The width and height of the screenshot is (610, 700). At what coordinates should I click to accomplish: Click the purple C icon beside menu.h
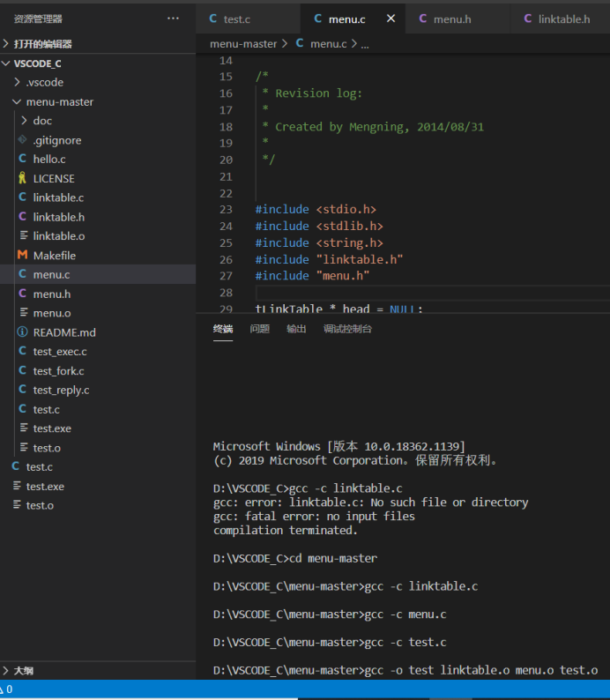(x=22, y=294)
